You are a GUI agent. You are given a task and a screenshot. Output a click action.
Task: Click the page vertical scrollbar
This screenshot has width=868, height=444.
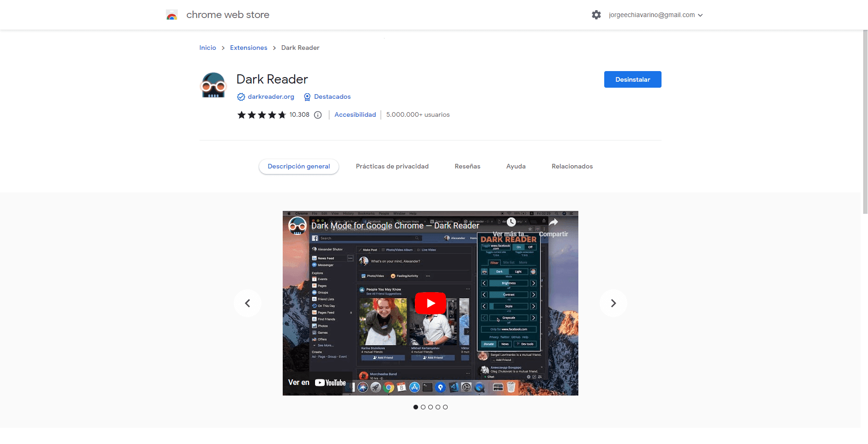[x=865, y=122]
